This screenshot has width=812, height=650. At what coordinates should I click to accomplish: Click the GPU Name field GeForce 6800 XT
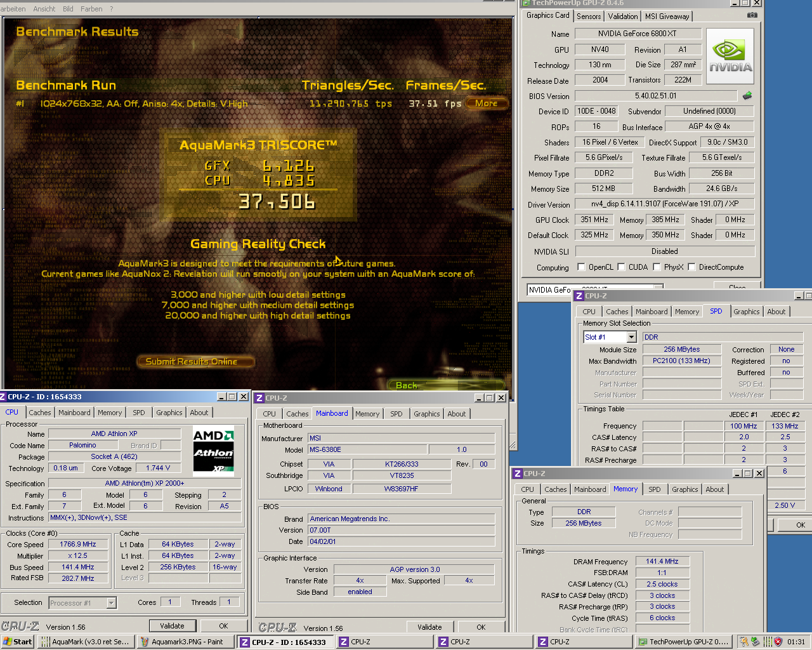pyautogui.click(x=638, y=34)
